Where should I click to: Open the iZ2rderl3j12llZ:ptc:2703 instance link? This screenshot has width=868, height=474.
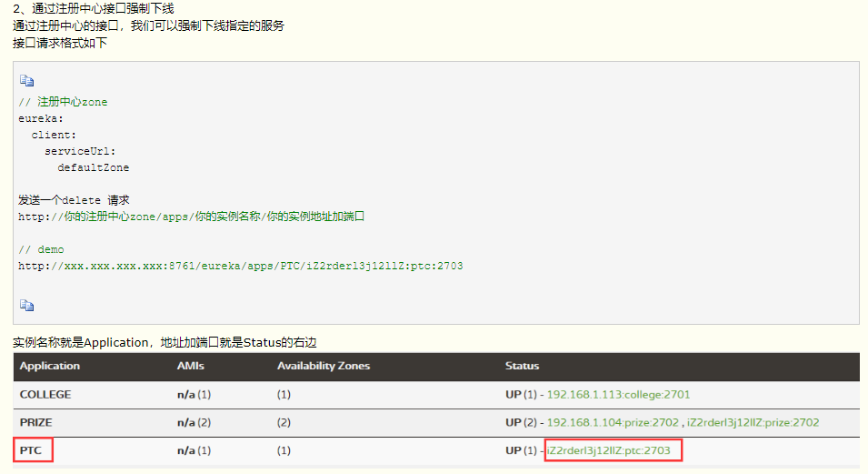(x=608, y=450)
